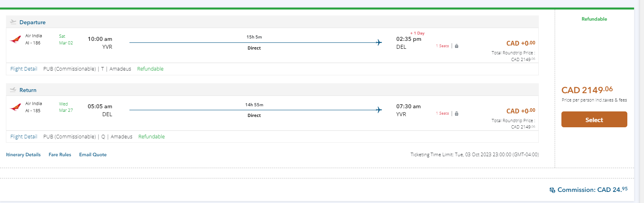The image size is (644, 203).
Task: Click the baggage icon on return flight
Action: [457, 113]
